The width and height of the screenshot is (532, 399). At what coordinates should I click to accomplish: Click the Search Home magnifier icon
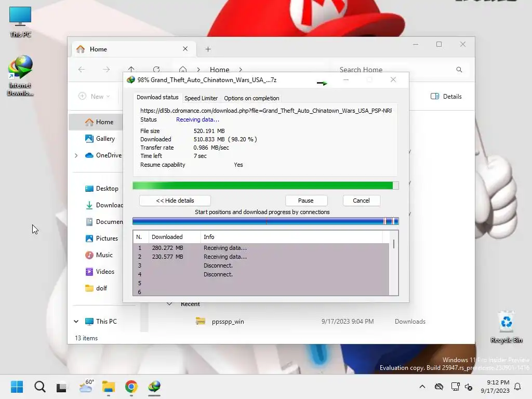coord(459,70)
